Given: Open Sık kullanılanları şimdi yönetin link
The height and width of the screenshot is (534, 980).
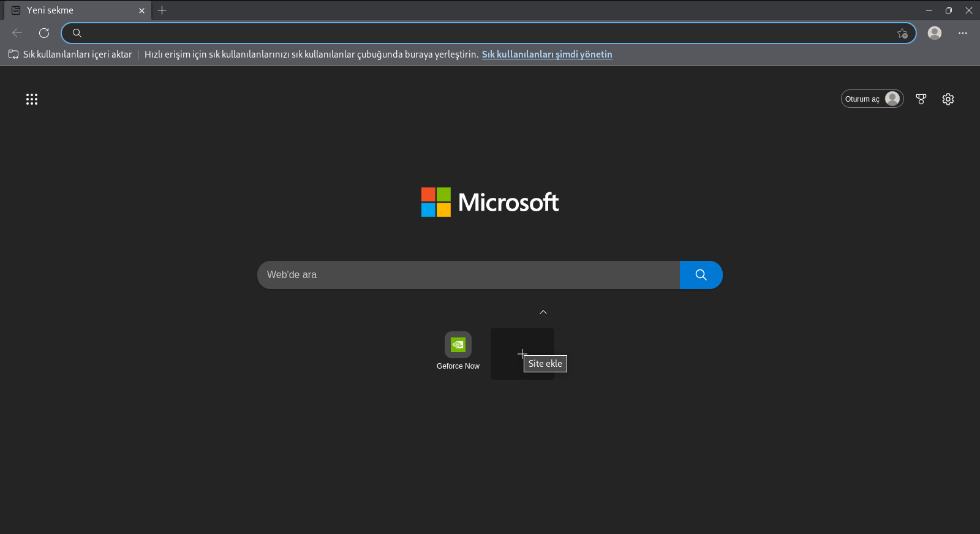Looking at the screenshot, I should [x=547, y=55].
